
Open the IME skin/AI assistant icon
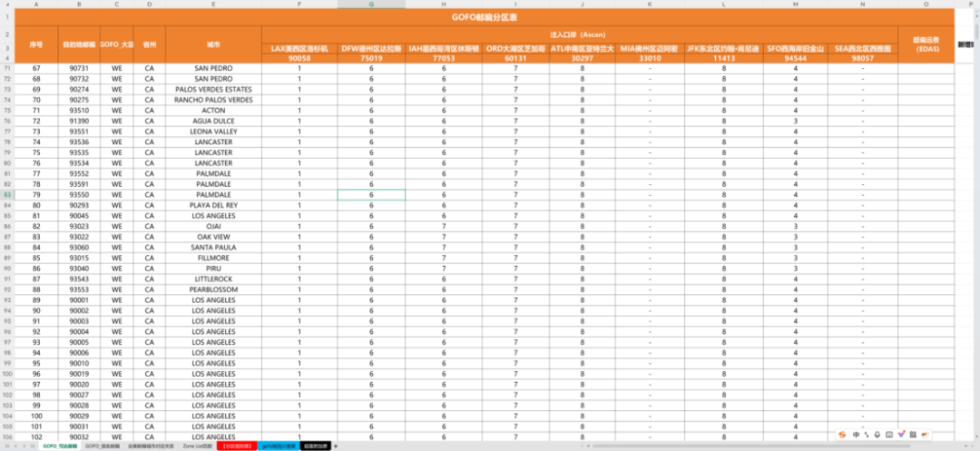900,435
